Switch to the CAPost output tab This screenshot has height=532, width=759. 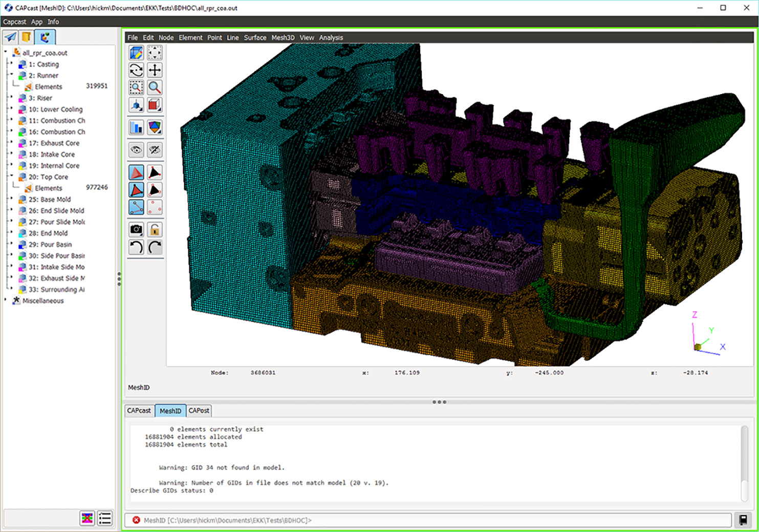point(199,411)
